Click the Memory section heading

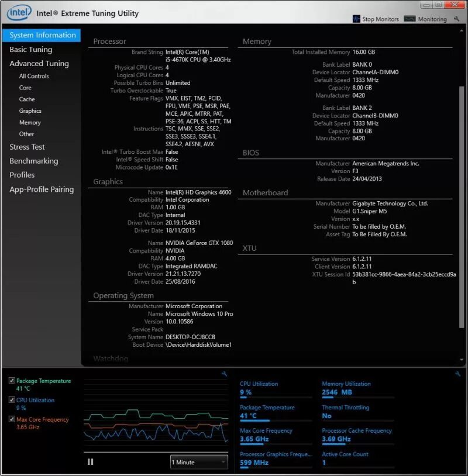coord(257,42)
